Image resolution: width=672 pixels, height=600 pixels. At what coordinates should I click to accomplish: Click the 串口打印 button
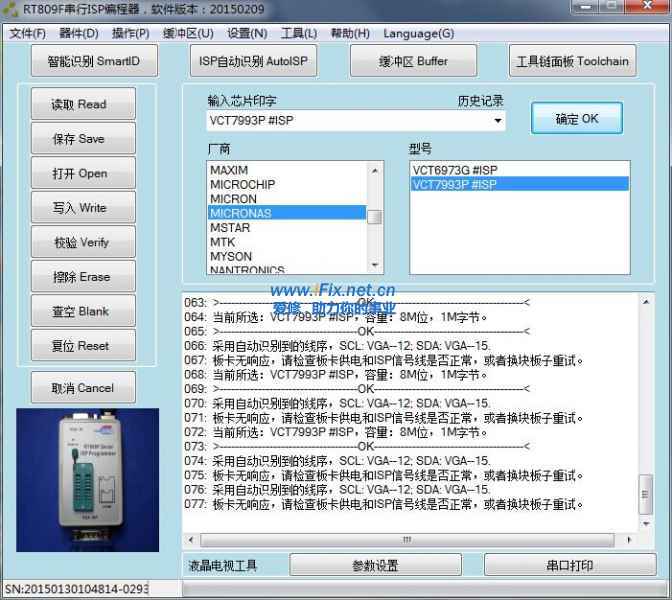click(570, 565)
